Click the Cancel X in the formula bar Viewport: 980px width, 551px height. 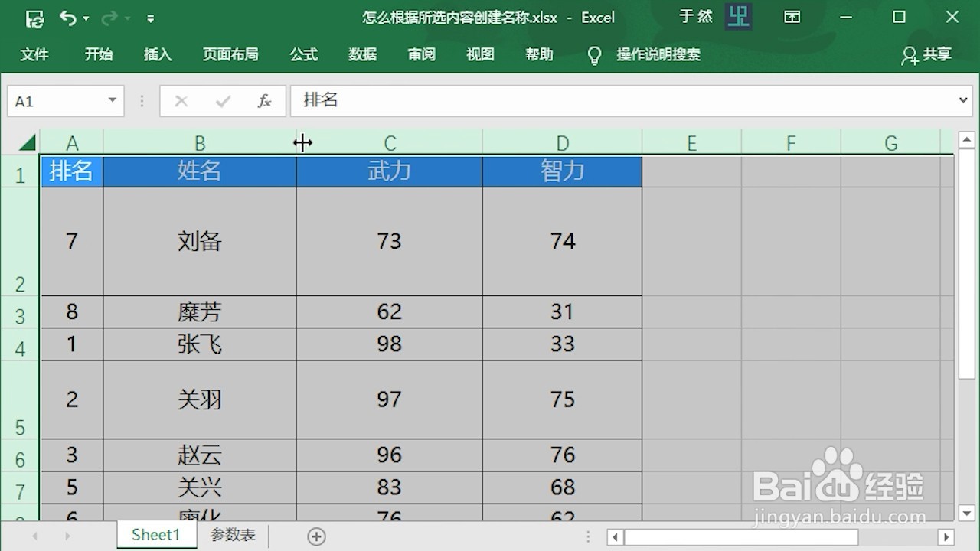point(181,100)
